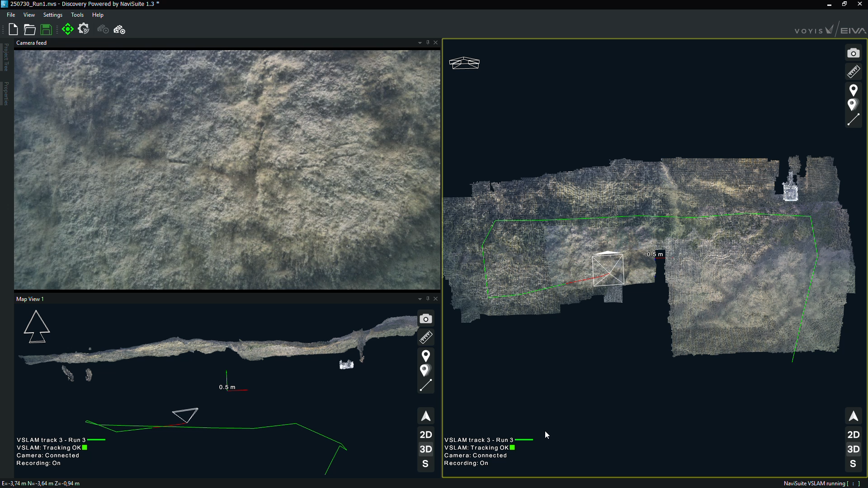Create a new project with blank-page icon
The width and height of the screenshot is (868, 488).
pos(13,30)
